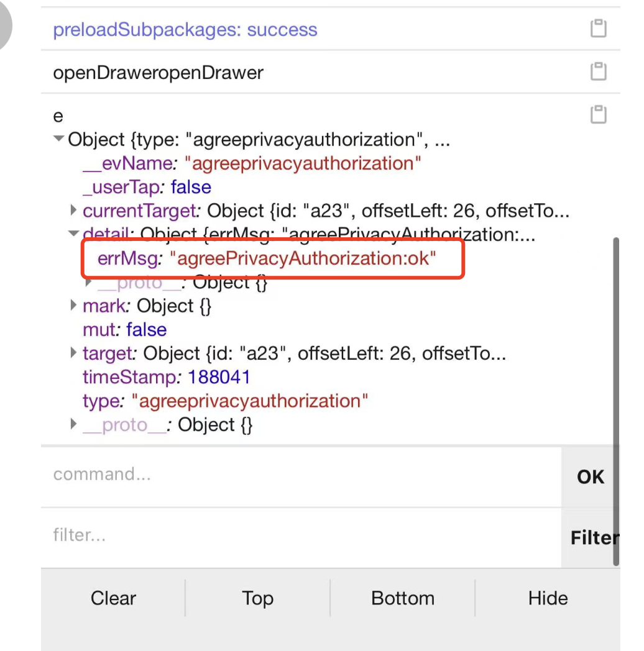Copy the openDrawer log entry
This screenshot has width=644, height=651.
pyautogui.click(x=598, y=72)
